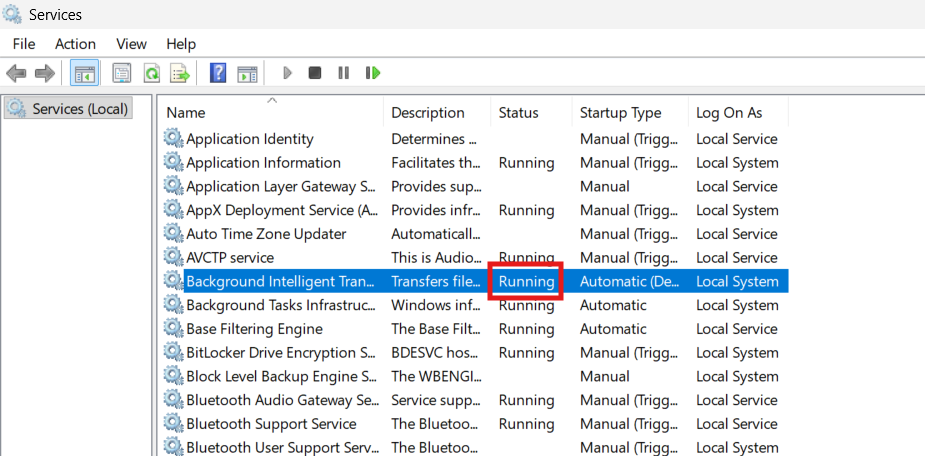925x456 pixels.
Task: Click gear icon beside Background Tasks Infrastructure
Action: tap(173, 305)
